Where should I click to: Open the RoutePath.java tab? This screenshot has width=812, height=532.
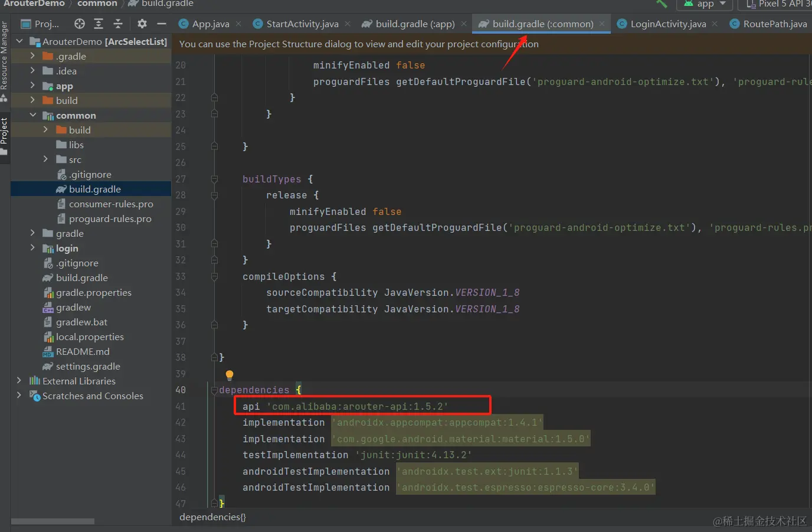click(768, 24)
